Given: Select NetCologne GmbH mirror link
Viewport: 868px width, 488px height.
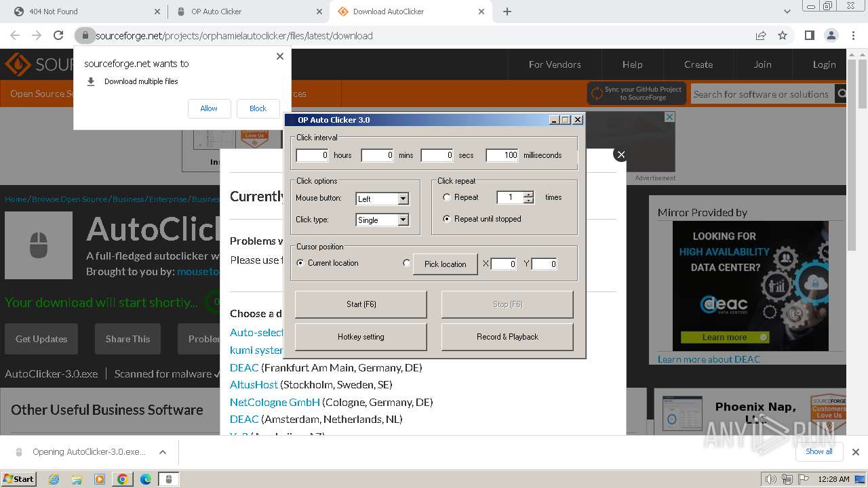Looking at the screenshot, I should click(x=275, y=402).
